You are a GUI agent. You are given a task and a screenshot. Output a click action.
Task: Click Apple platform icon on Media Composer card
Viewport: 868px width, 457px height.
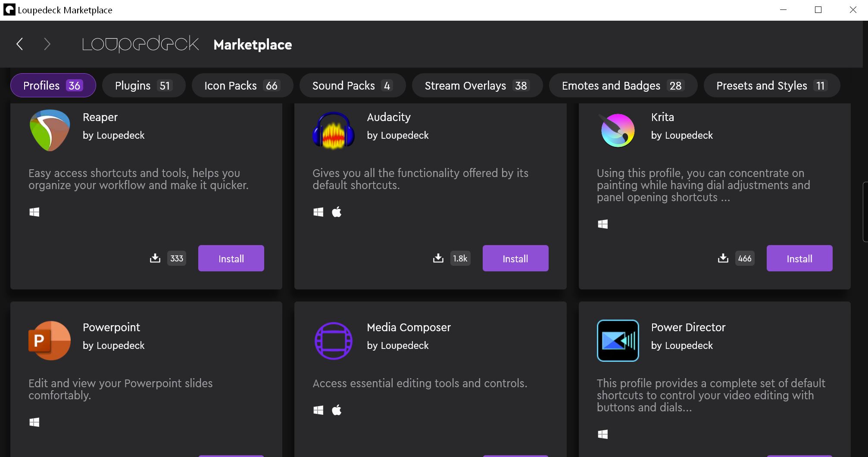[337, 410]
